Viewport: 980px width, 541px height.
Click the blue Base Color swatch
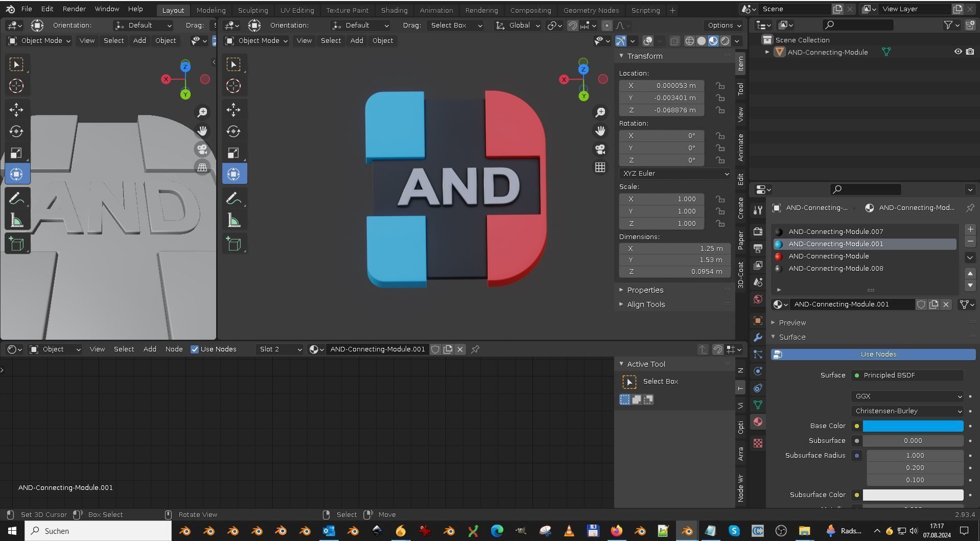point(913,426)
